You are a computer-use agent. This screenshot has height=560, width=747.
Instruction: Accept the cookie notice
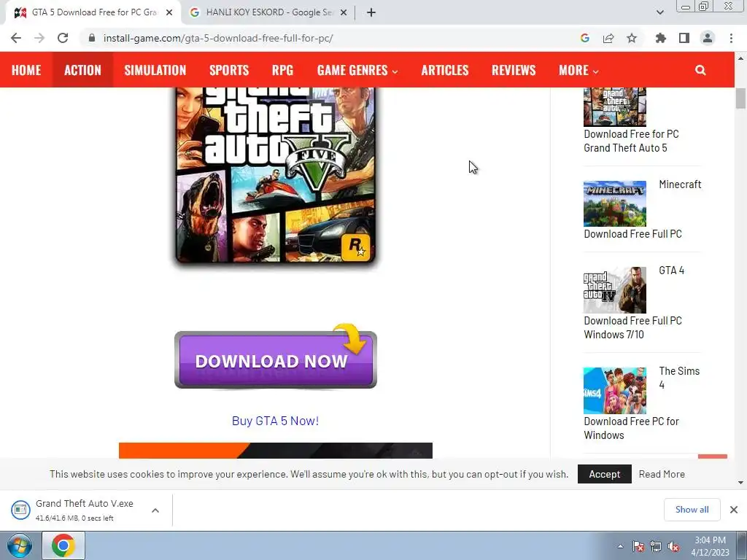point(605,474)
